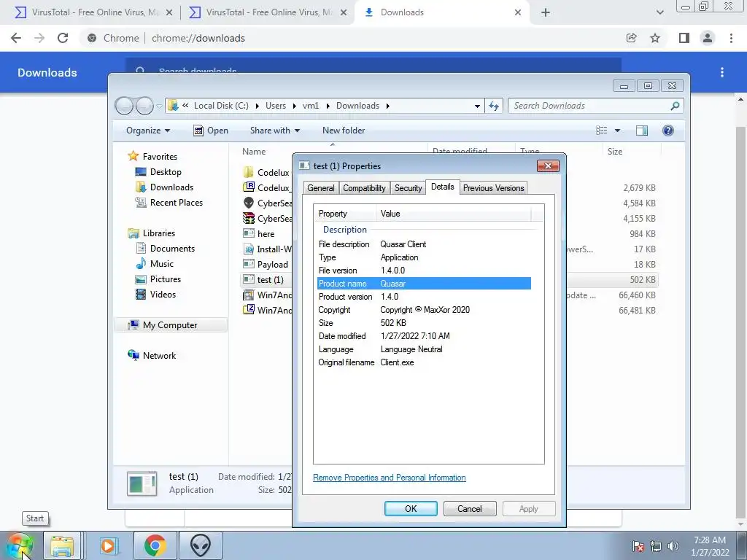
Task: Go back in Chrome
Action: [x=16, y=38]
